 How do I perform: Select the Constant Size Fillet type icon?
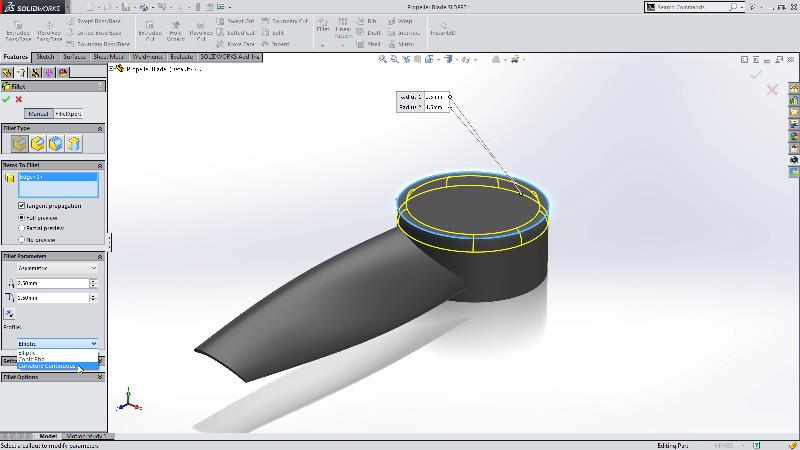(19, 144)
